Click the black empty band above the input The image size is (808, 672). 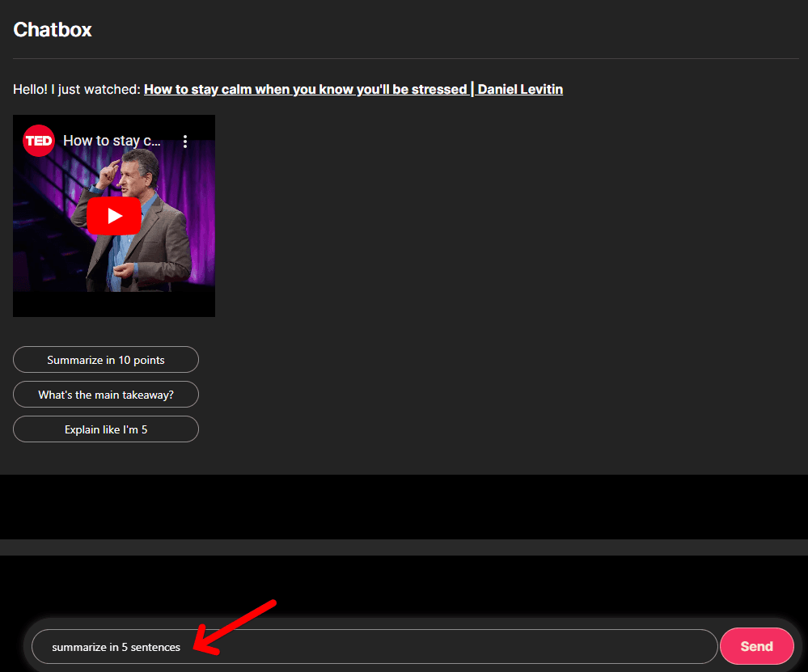(x=404, y=505)
